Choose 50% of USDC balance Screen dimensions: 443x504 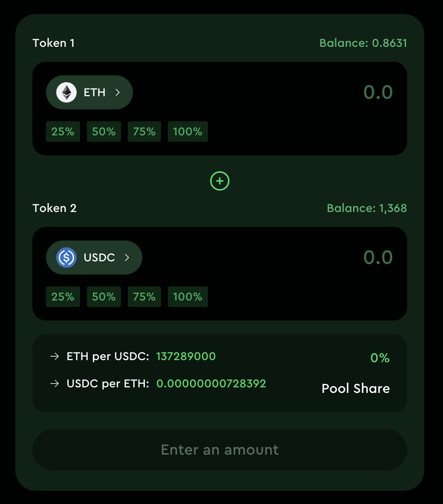pyautogui.click(x=104, y=297)
